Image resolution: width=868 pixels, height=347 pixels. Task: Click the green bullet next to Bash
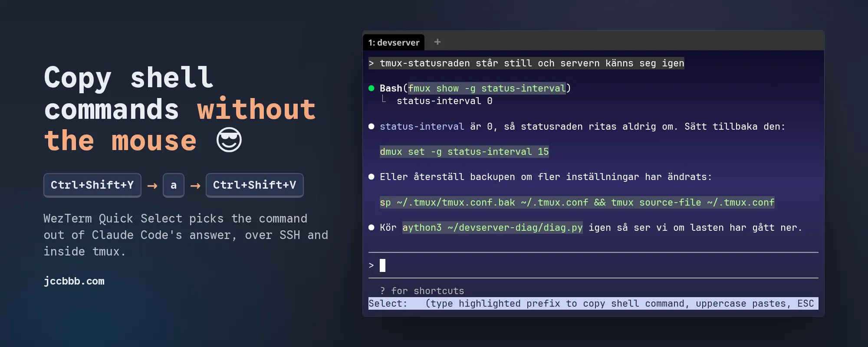pyautogui.click(x=372, y=88)
